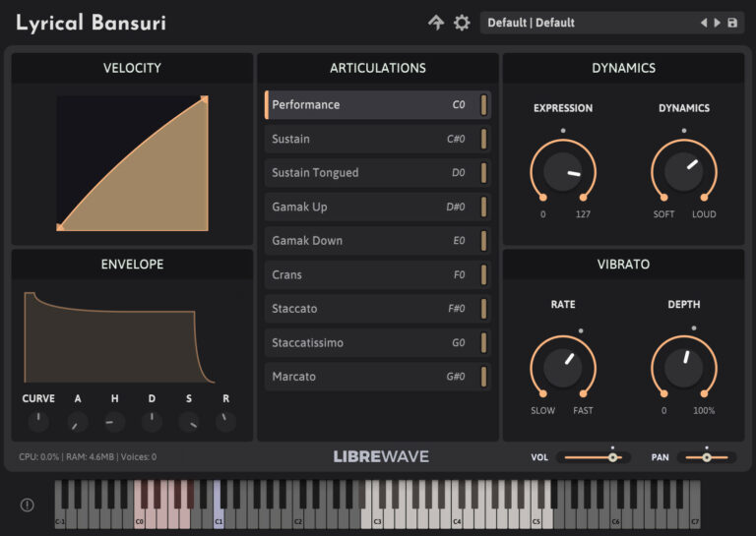Toggle the Marcato row's orange indicator

pyautogui.click(x=483, y=376)
